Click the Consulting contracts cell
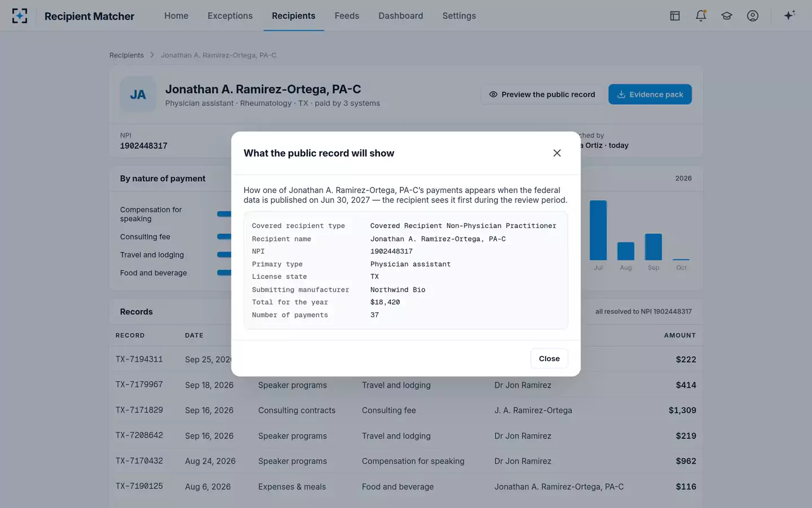Image resolution: width=812 pixels, height=508 pixels. point(297,410)
